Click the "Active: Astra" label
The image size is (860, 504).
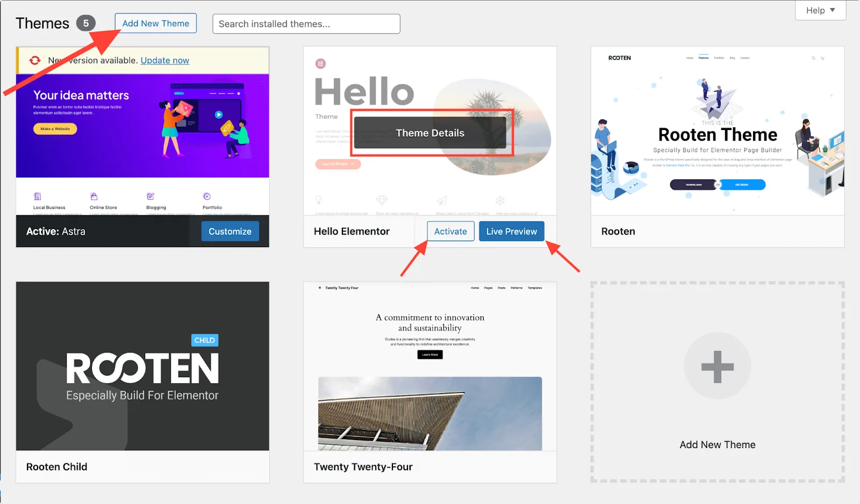[56, 232]
